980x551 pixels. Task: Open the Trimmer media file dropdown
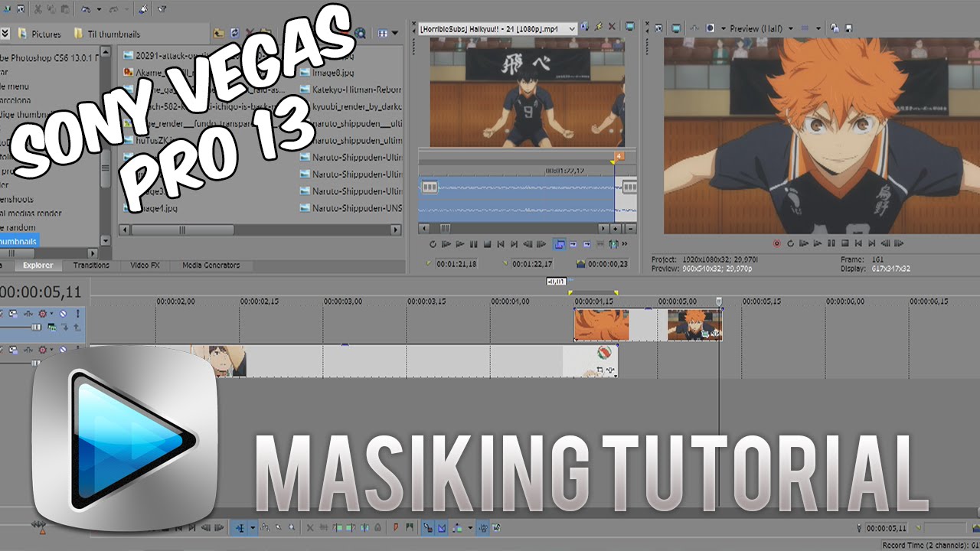coord(572,28)
